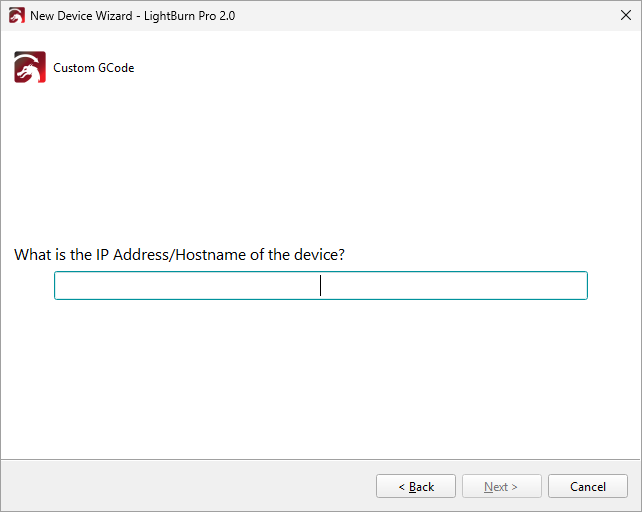Open the window system menu via the app icon

(16, 16)
